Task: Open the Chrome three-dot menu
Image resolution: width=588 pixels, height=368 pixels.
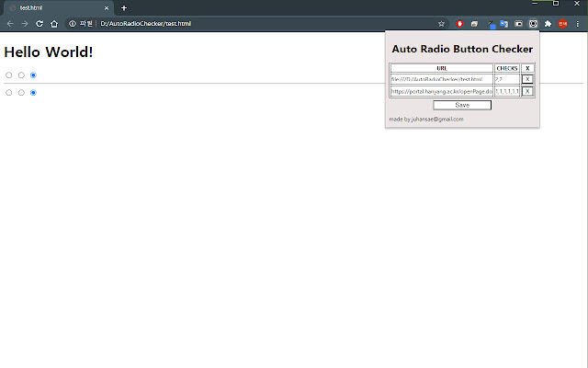Action: [x=578, y=23]
